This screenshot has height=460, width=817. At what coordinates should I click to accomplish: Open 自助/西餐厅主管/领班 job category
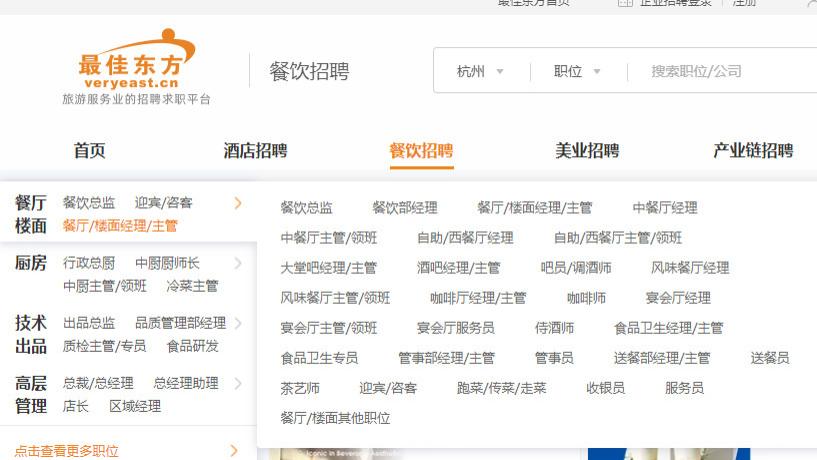pos(618,238)
